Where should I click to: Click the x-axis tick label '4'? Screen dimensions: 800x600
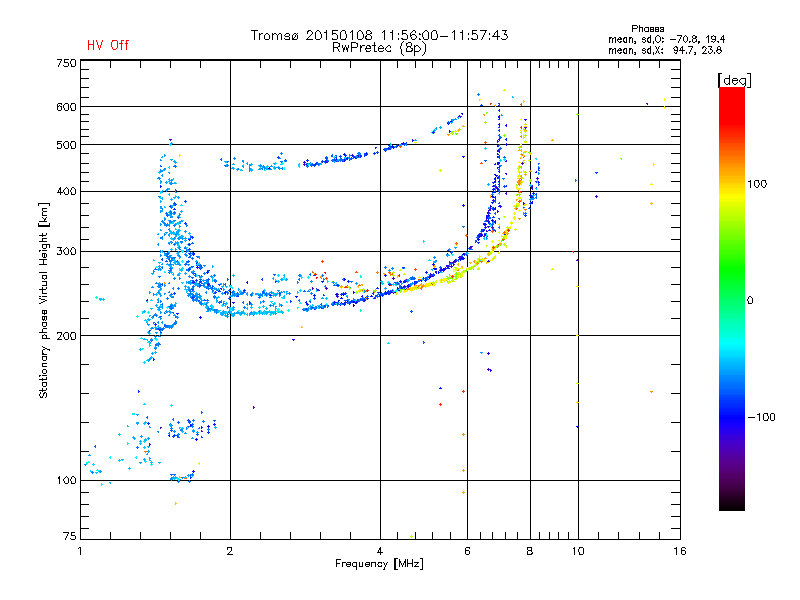(x=380, y=551)
